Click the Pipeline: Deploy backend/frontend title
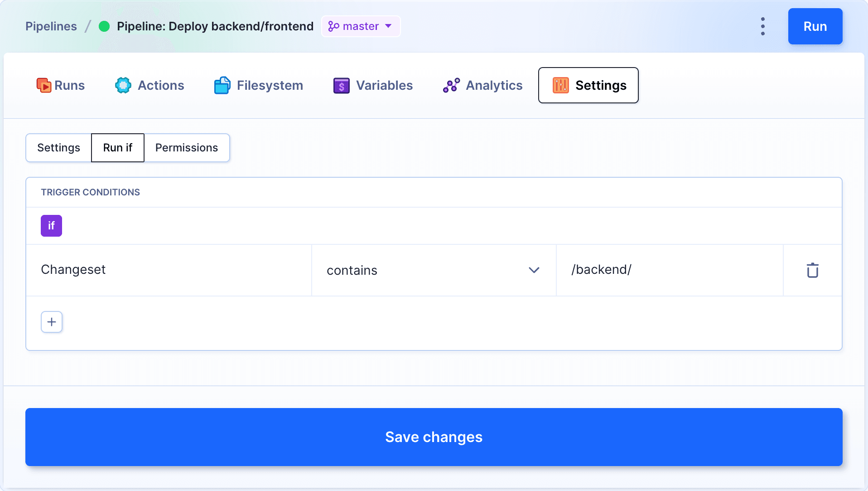Screen dimensions: 868x491 215,26
